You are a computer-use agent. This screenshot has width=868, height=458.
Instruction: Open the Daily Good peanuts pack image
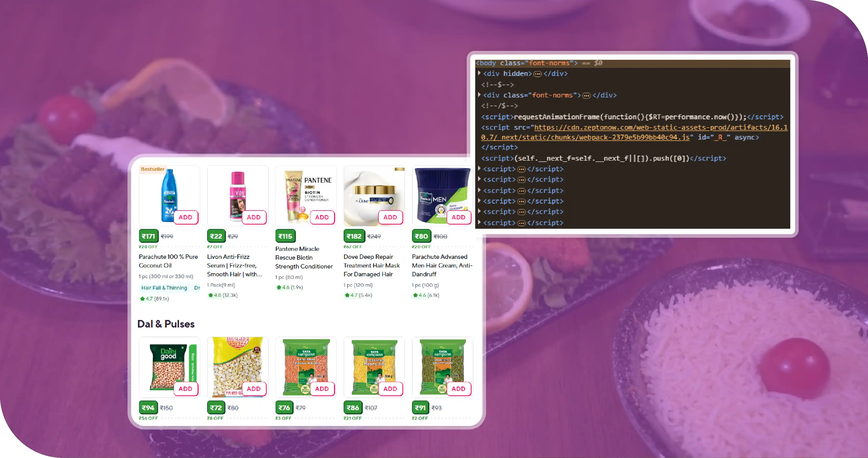click(x=169, y=367)
